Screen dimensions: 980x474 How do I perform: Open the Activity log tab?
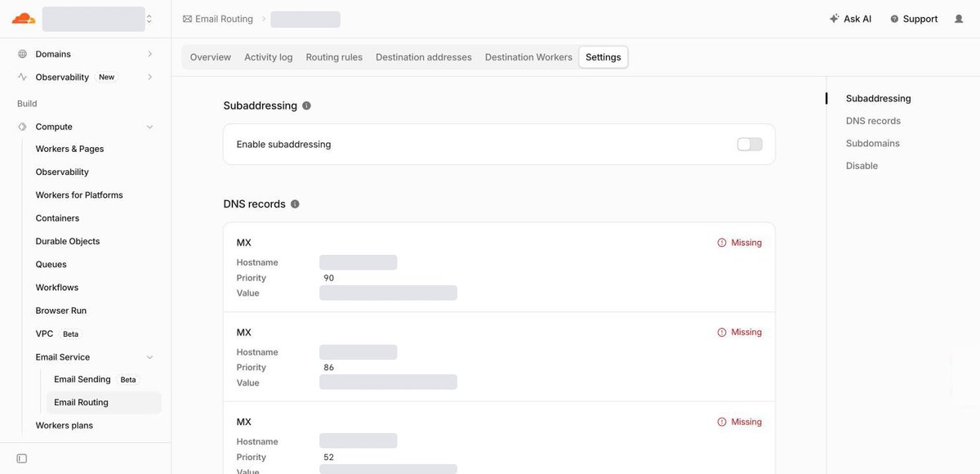point(269,57)
